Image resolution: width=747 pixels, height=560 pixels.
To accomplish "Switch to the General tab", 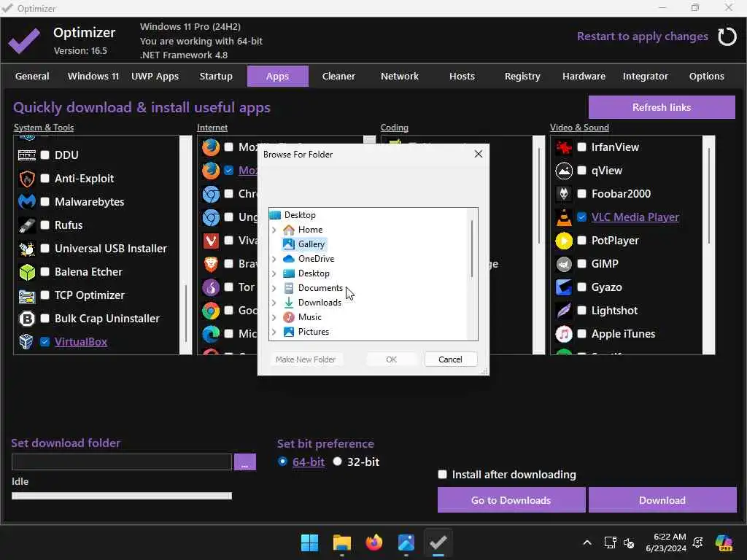I will click(x=32, y=76).
